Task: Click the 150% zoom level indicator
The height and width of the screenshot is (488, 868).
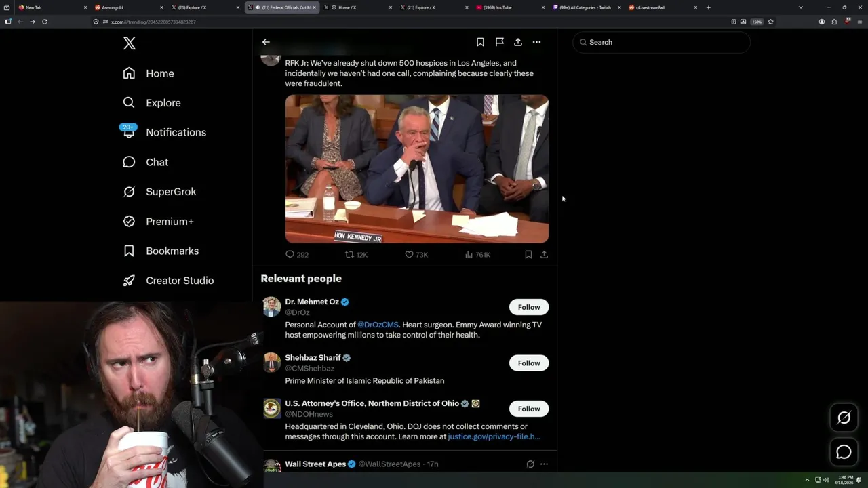Action: click(757, 22)
